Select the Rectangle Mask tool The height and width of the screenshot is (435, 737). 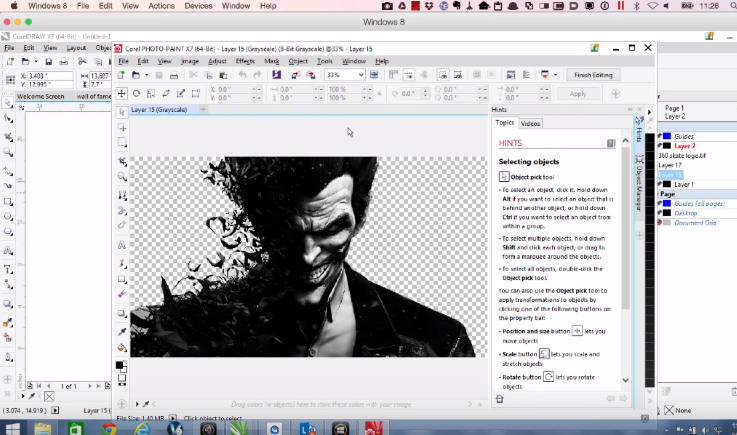click(x=122, y=142)
